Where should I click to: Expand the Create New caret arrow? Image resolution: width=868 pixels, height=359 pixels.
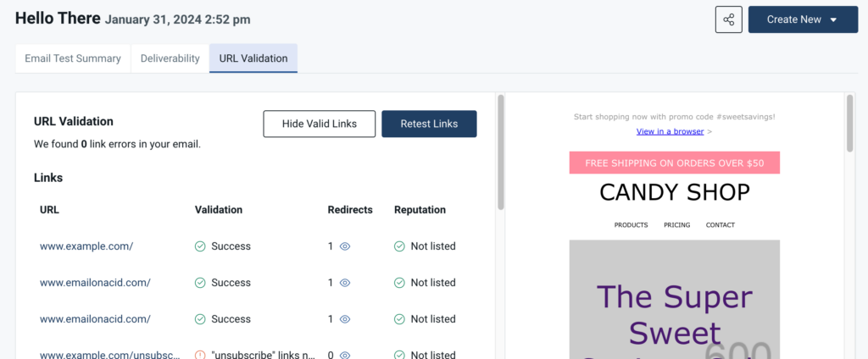click(x=834, y=20)
